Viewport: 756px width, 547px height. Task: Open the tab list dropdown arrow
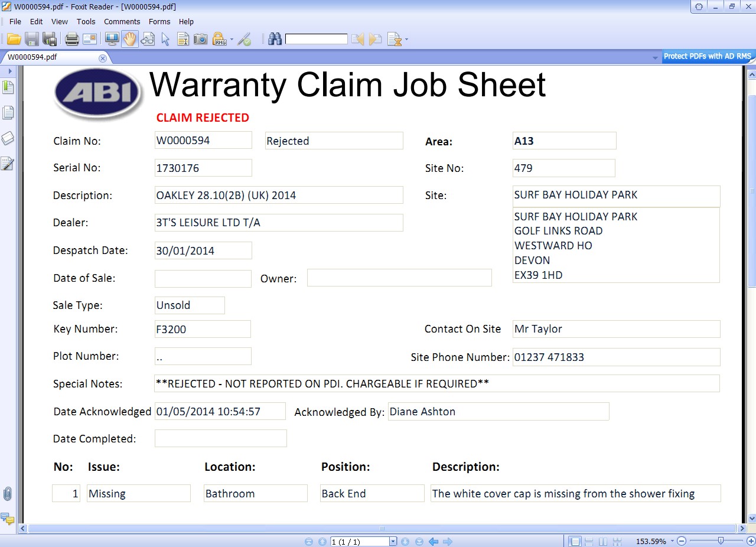tap(655, 58)
